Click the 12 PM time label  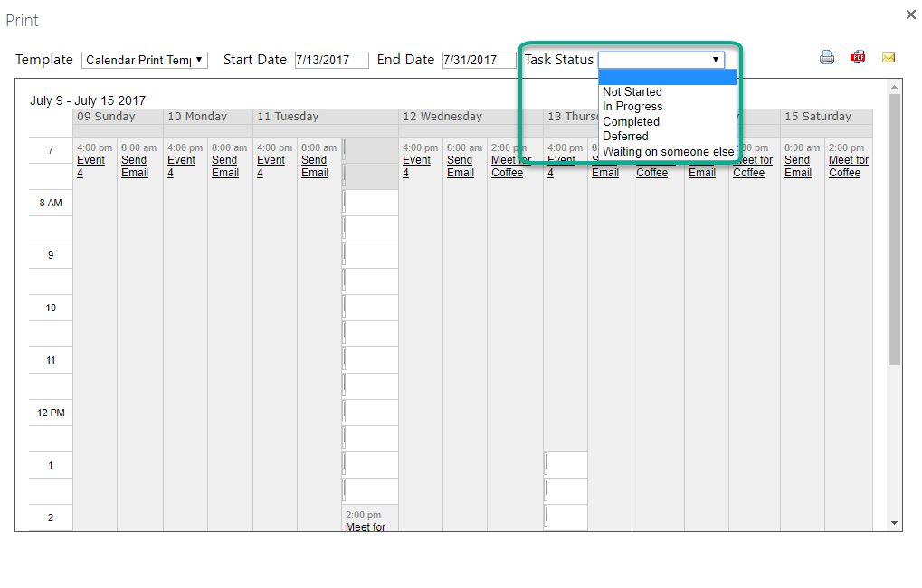coord(51,413)
